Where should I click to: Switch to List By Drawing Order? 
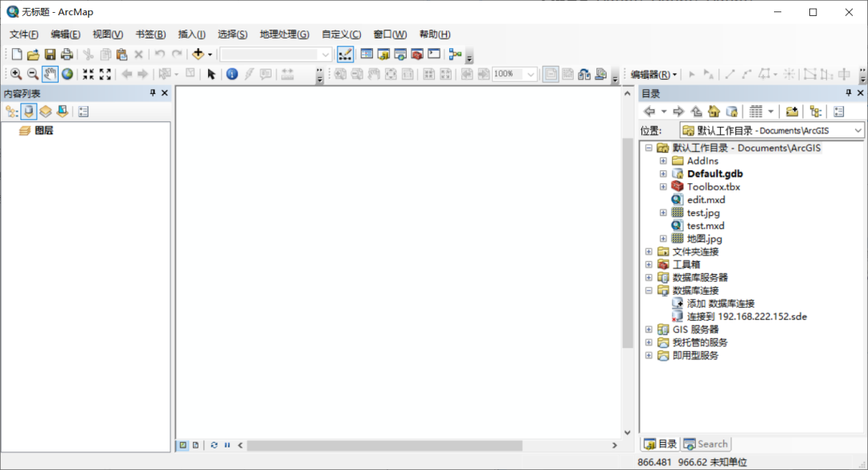[x=11, y=112]
